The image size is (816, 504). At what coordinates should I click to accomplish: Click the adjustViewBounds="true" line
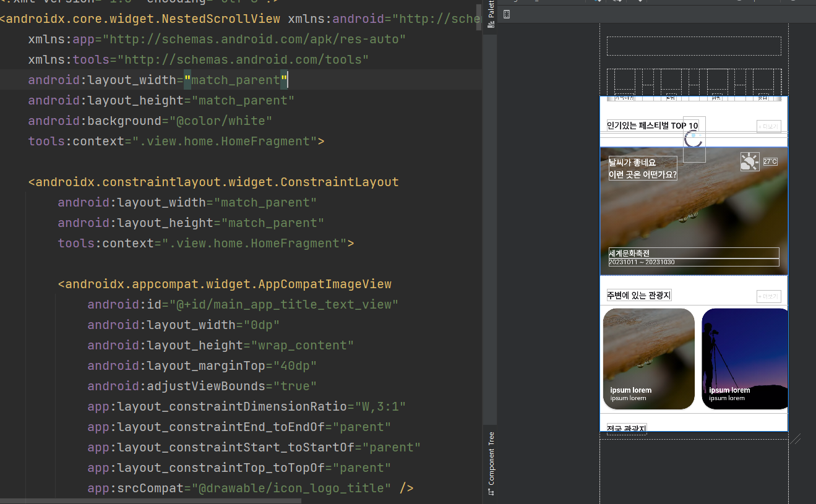(x=202, y=386)
